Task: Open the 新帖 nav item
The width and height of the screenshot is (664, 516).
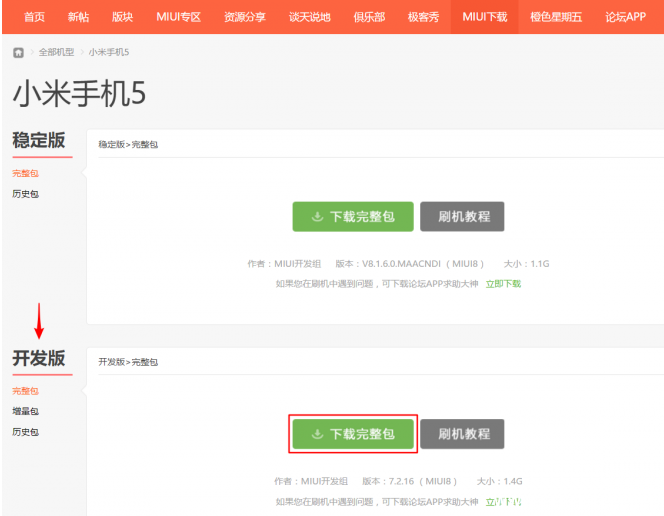Action: [78, 17]
